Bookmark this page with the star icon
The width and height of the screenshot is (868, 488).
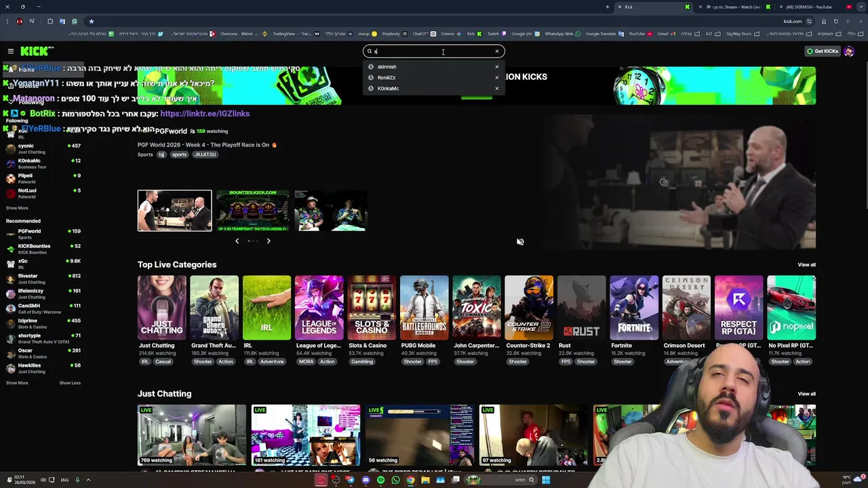point(91,21)
